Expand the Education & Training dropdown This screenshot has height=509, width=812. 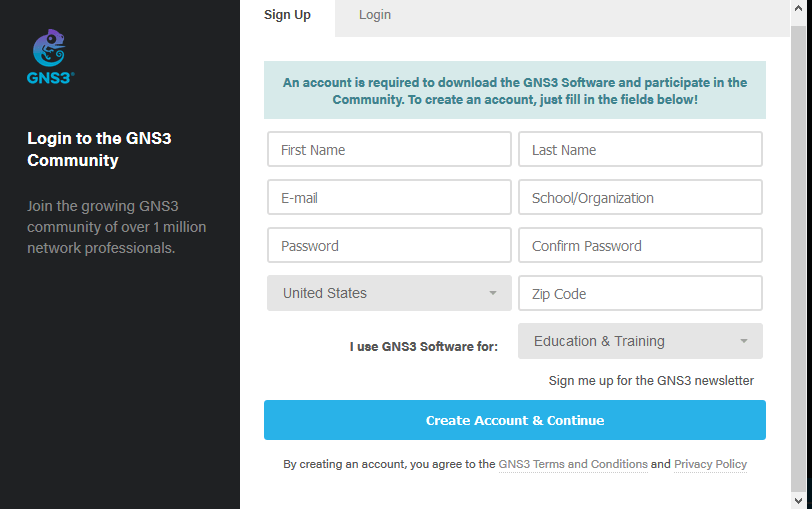640,341
